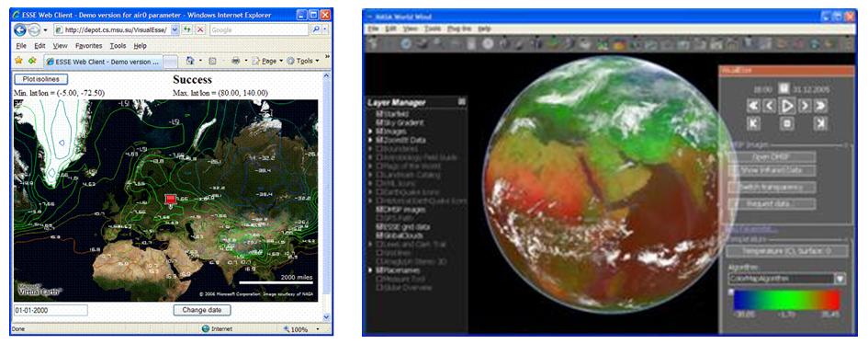Image resolution: width=868 pixels, height=344 pixels.
Task: Click the fast-forward double arrow button
Action: (821, 105)
